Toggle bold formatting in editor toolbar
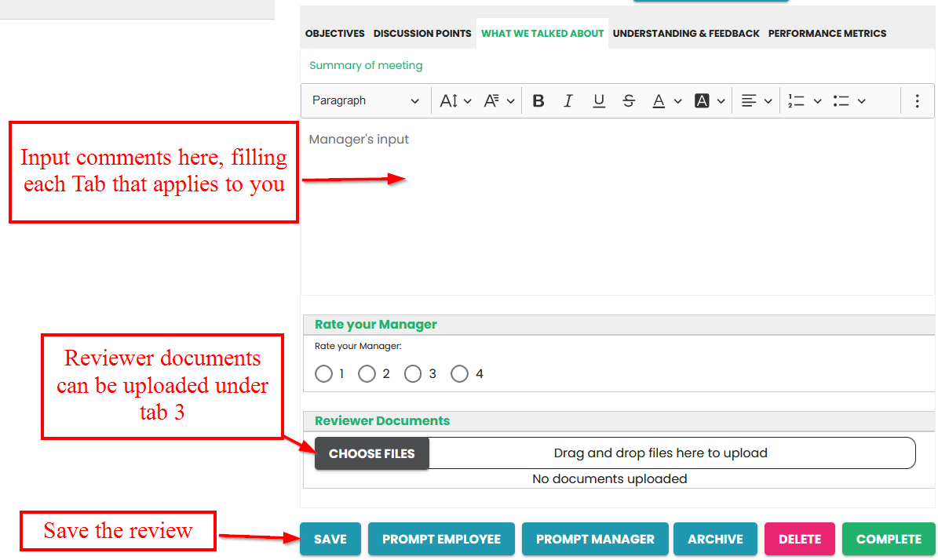 (x=538, y=101)
